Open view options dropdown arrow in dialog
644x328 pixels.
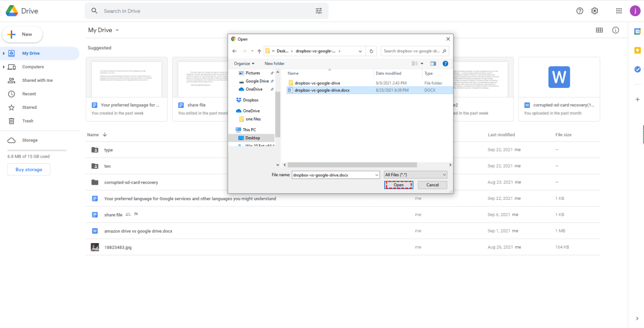(x=422, y=64)
